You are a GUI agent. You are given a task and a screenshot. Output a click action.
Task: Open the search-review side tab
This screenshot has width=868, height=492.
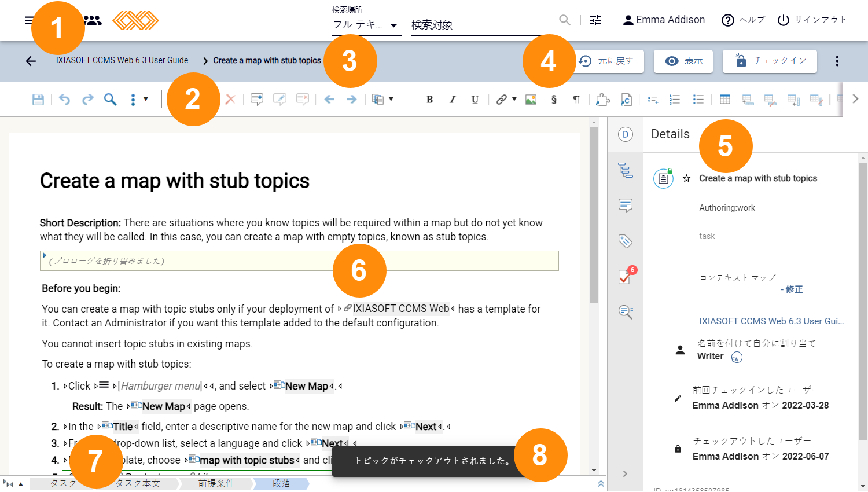(x=626, y=312)
